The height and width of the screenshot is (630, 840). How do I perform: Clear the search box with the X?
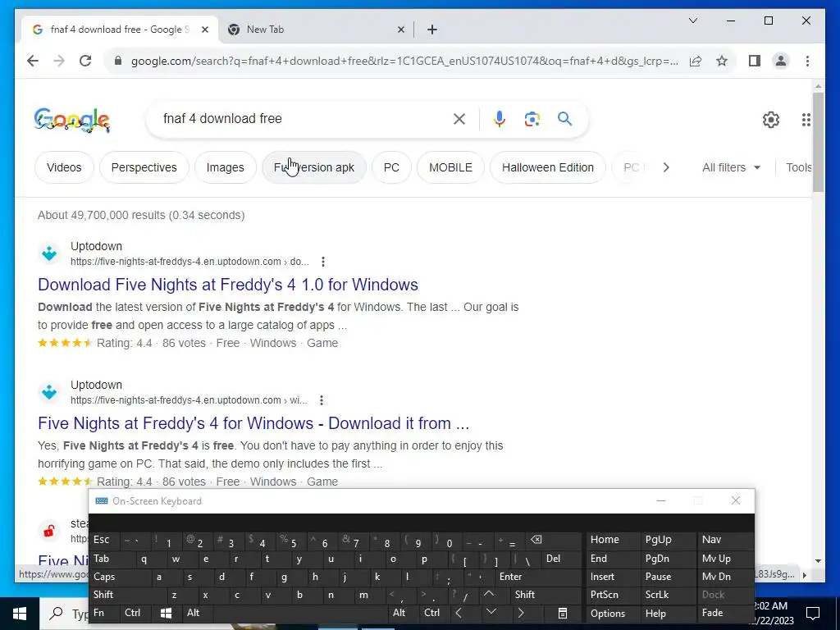click(x=459, y=119)
